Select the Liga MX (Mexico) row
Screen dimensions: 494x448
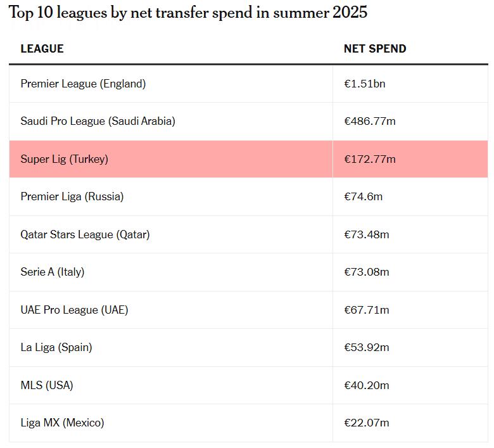pos(62,423)
